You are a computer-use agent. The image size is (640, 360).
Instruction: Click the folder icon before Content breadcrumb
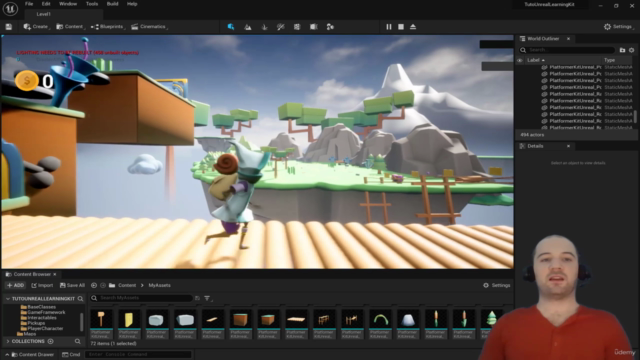[112, 285]
